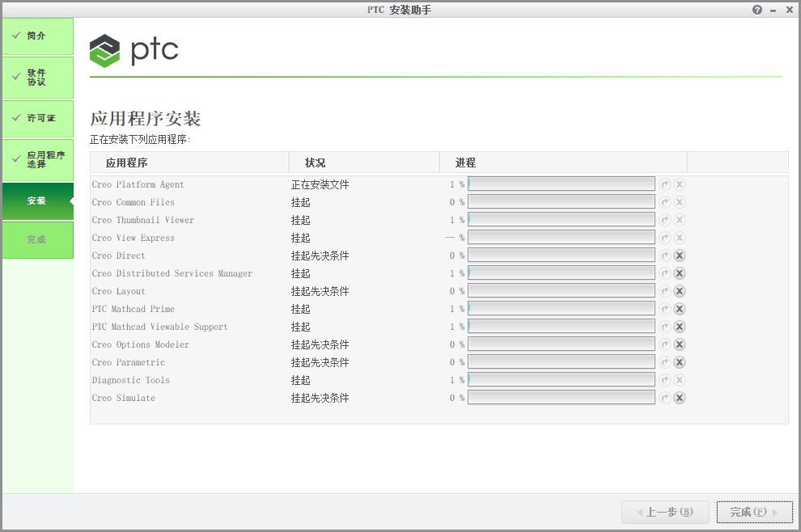Click retry icon for Creo Distributed Services Manager
Image resolution: width=801 pixels, height=532 pixels.
(664, 273)
